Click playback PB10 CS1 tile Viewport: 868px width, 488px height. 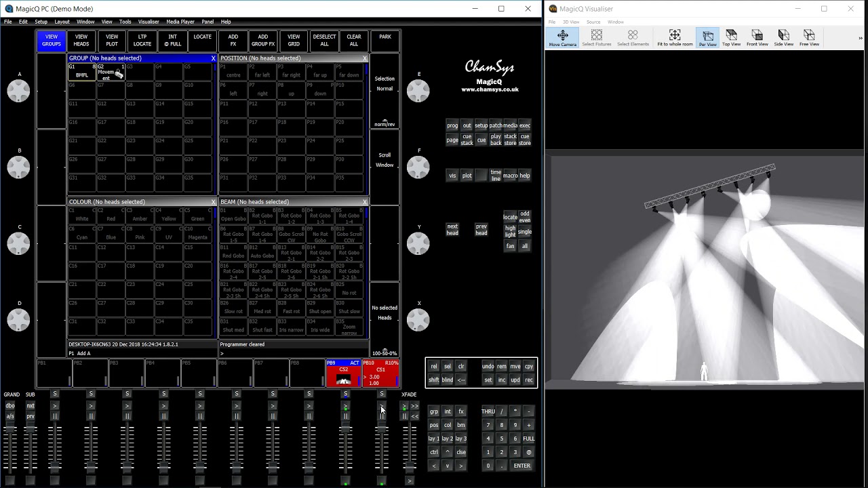coord(380,373)
